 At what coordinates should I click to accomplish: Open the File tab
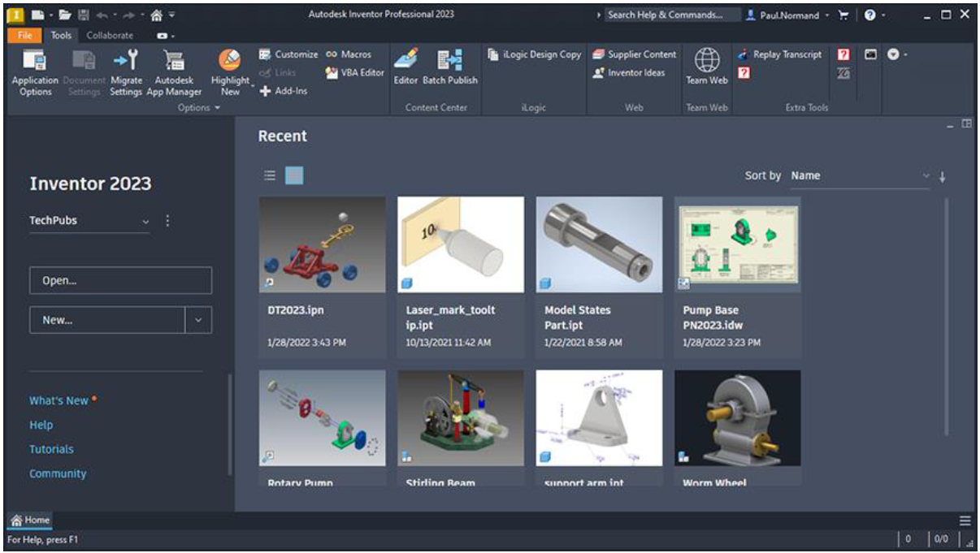pos(24,36)
